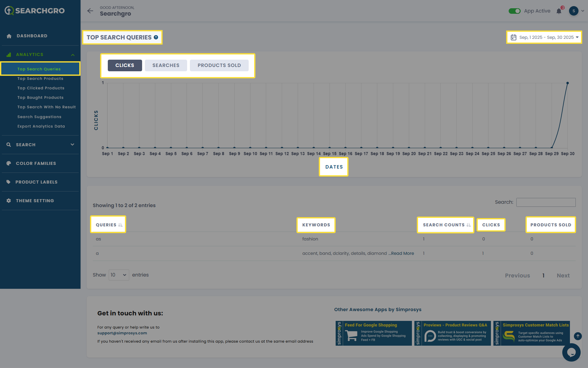
Task: Click the Top Search Queries help icon
Action: pyautogui.click(x=156, y=37)
